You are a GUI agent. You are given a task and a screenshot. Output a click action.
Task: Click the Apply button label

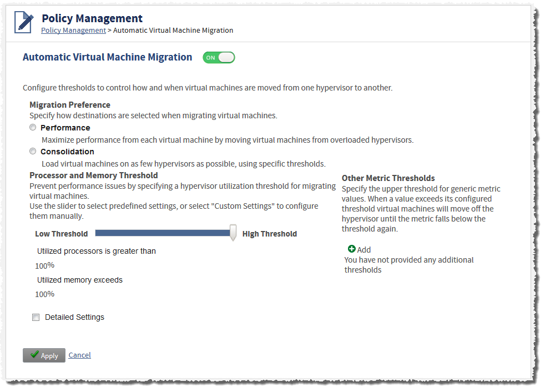(49, 356)
